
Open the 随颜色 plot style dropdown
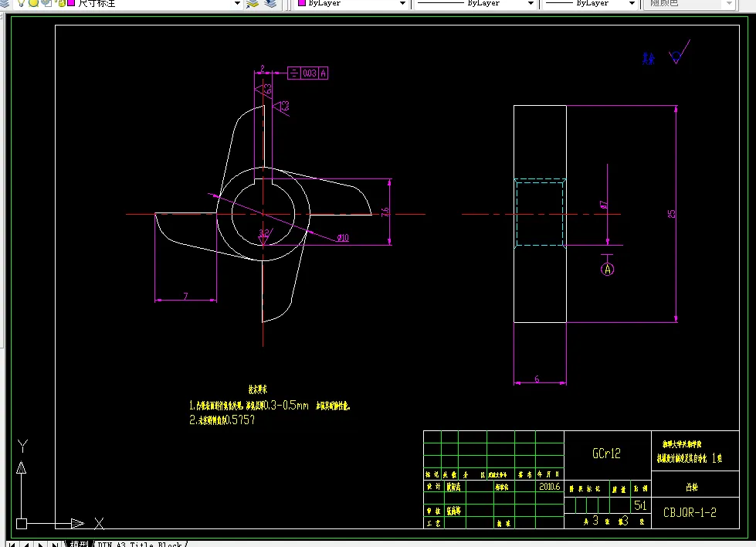(730, 3)
